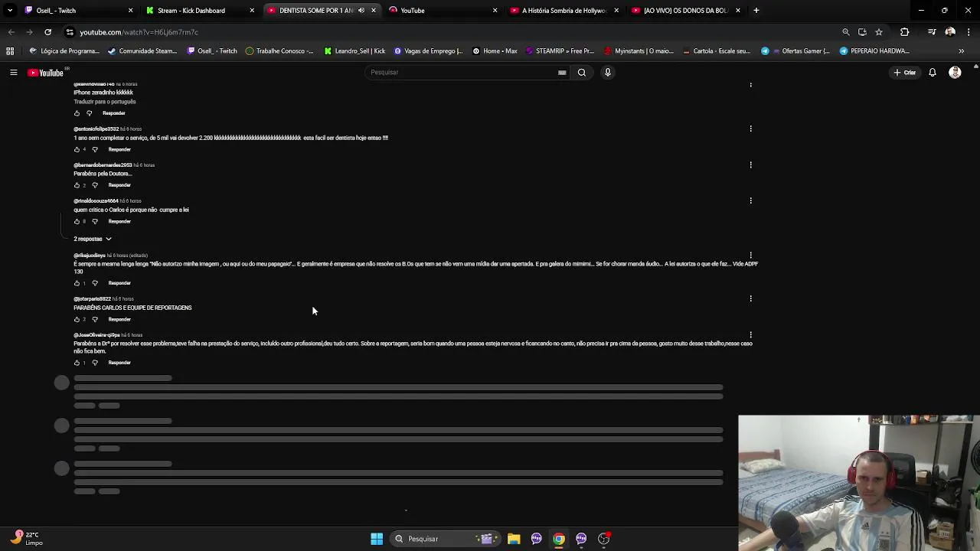
Task: Like the comment by @antoniofelipe3532
Action: coord(77,149)
